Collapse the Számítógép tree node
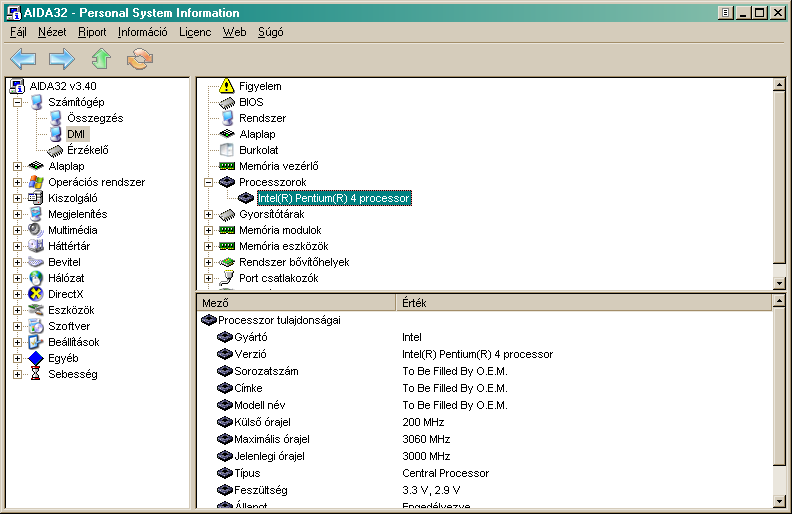This screenshot has width=792, height=514. [17, 102]
